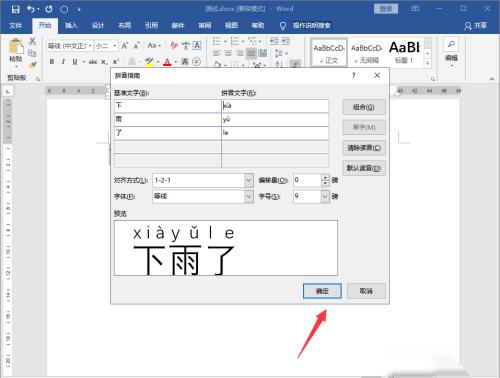Click the dialog help question mark
The height and width of the screenshot is (378, 500).
coord(354,76)
